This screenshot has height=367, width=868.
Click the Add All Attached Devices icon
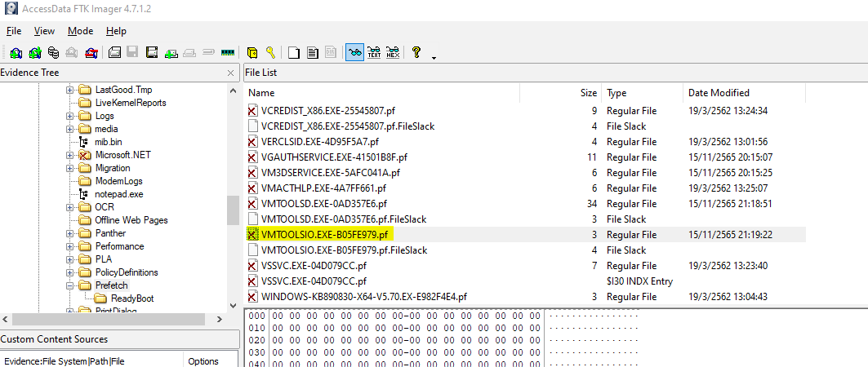click(x=35, y=52)
